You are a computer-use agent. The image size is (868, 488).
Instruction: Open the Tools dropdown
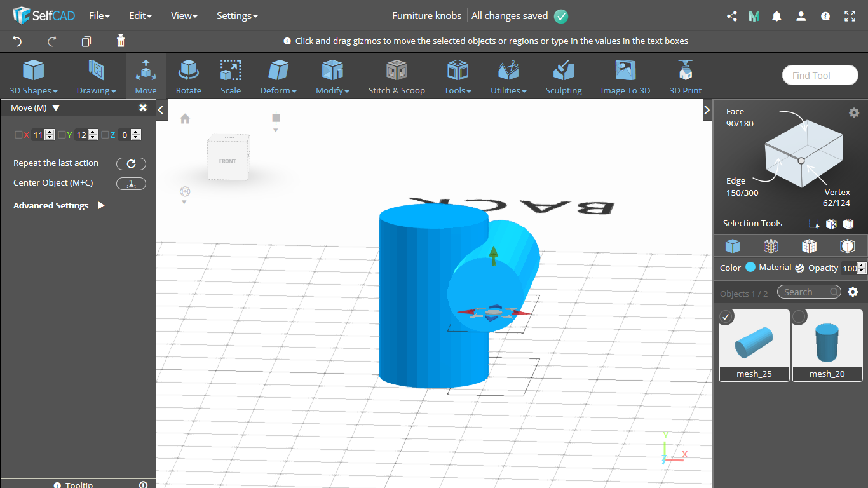(458, 76)
